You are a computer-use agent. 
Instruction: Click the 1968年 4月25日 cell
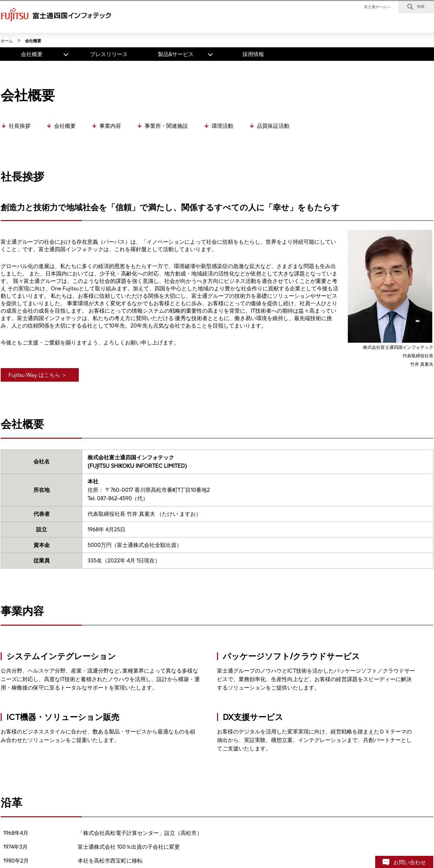pyautogui.click(x=258, y=529)
